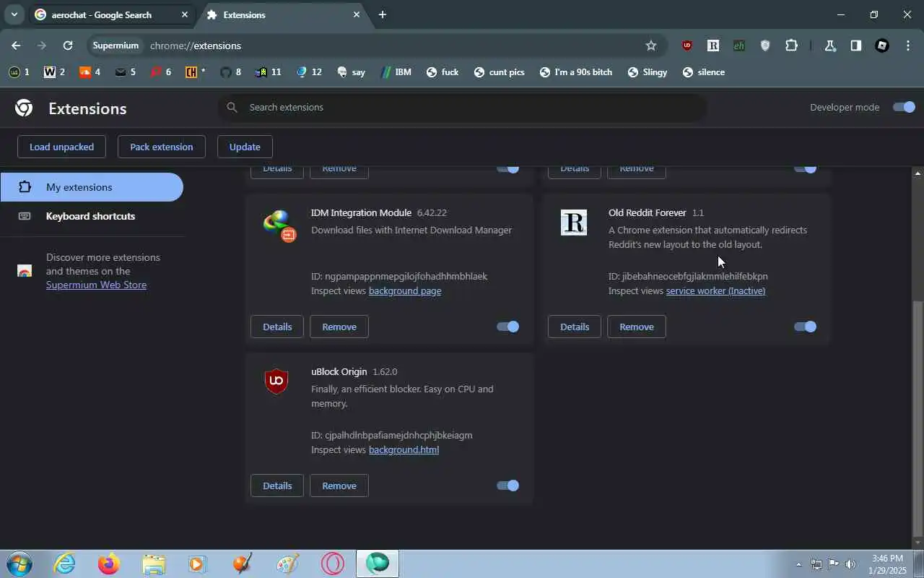Viewport: 924px width, 578px height.
Task: Click the Supermium Web Store rainbow icon
Action: point(25,272)
